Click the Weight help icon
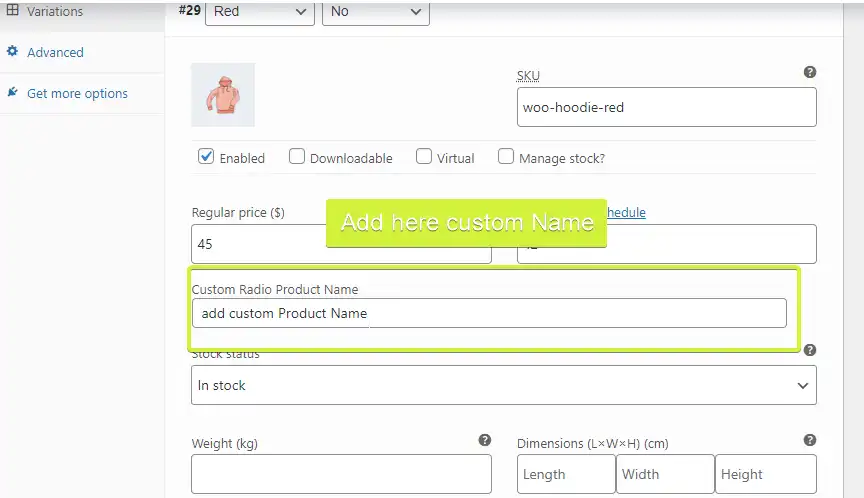The width and height of the screenshot is (864, 498). click(x=484, y=440)
